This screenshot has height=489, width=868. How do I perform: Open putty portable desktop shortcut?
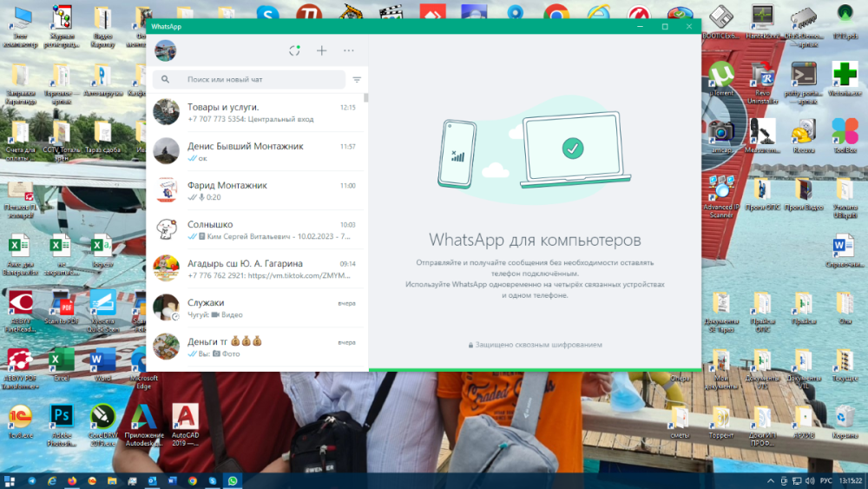[804, 83]
